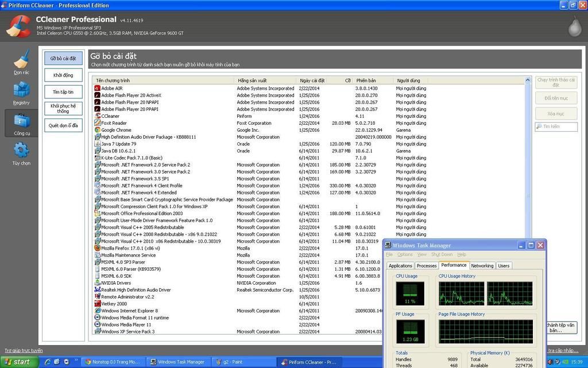Viewport: 588px width, 368px height.
Task: Select Windows Media Format 11 runtime row
Action: point(237,317)
